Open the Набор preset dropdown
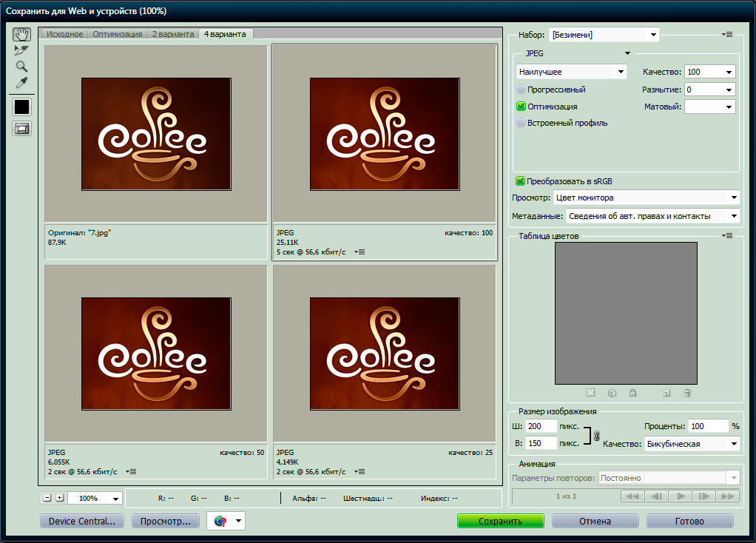This screenshot has width=756, height=543. [604, 35]
